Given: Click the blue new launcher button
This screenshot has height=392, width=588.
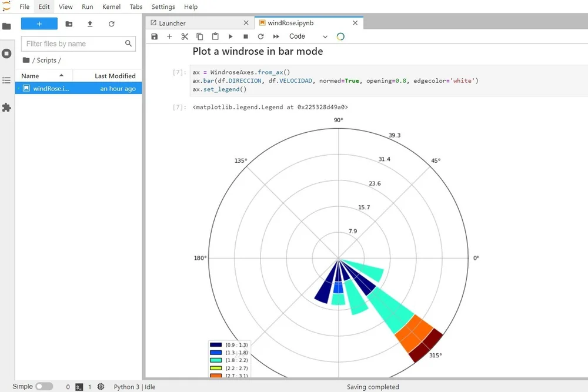Looking at the screenshot, I should coord(39,24).
